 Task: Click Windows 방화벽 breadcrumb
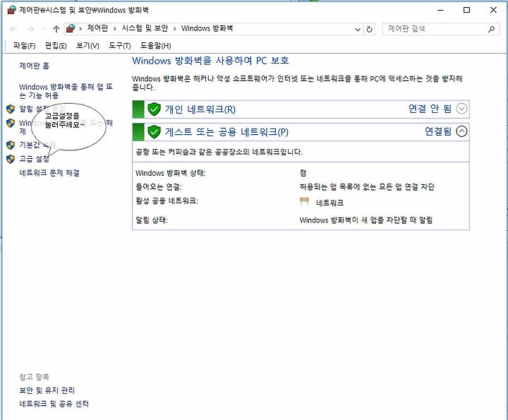click(207, 28)
